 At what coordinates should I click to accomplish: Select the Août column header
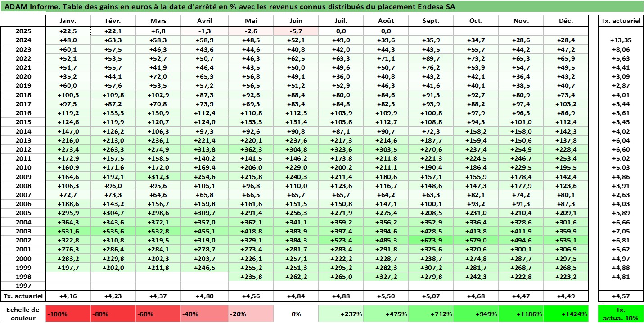coord(386,21)
